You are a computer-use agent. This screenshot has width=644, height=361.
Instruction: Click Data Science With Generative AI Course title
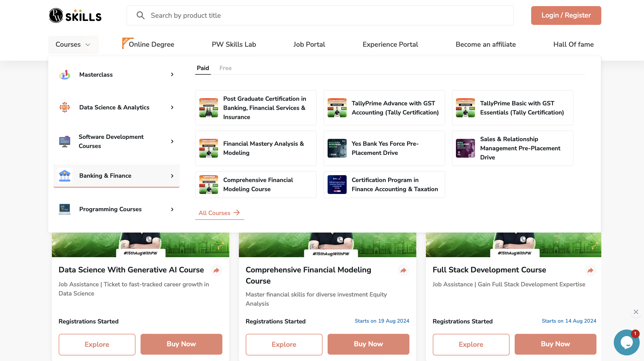131,270
